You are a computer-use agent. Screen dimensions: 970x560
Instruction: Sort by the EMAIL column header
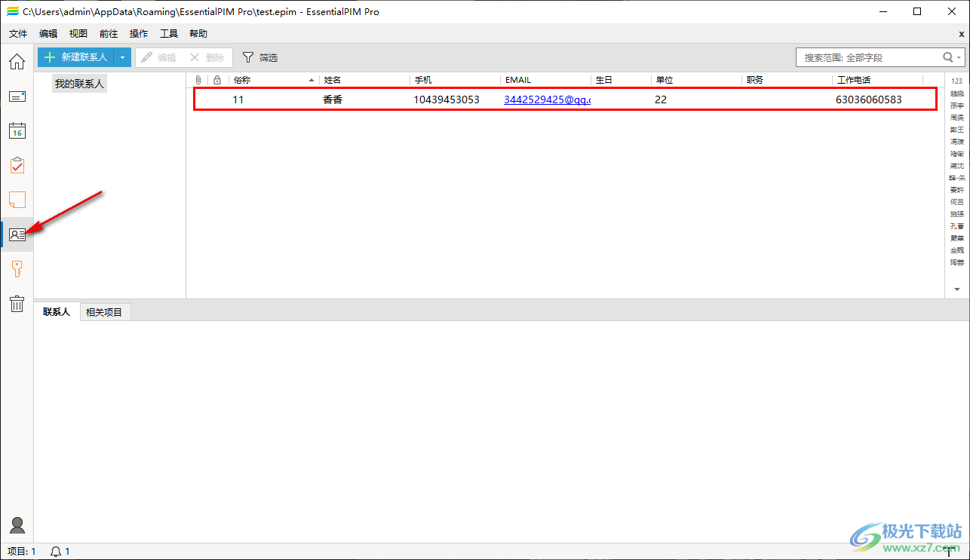pos(545,80)
